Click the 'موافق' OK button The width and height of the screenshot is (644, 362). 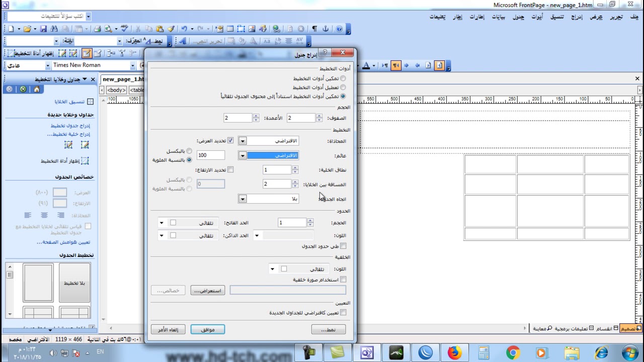(x=208, y=330)
